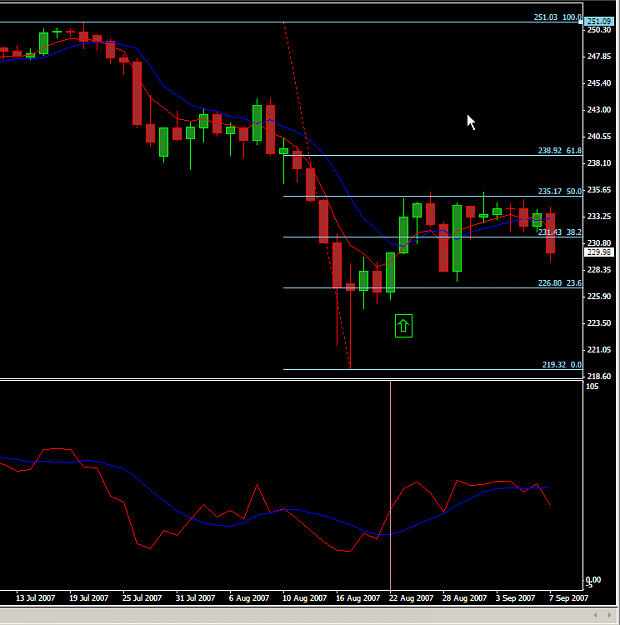Click the Fibonacci label 251.03 100.0
This screenshot has width=620, height=625.
557,17
